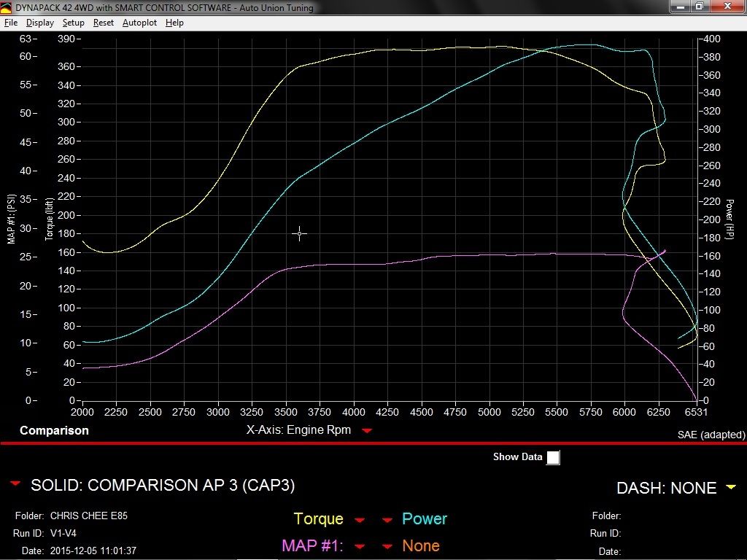Open the Reset menu
The image size is (747, 560).
pos(104,23)
